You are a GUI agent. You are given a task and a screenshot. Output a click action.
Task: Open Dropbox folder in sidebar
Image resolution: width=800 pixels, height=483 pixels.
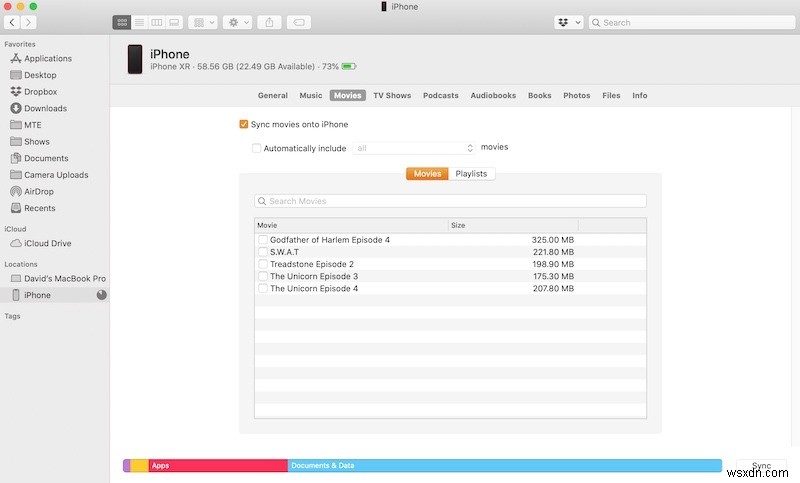pyautogui.click(x=40, y=92)
